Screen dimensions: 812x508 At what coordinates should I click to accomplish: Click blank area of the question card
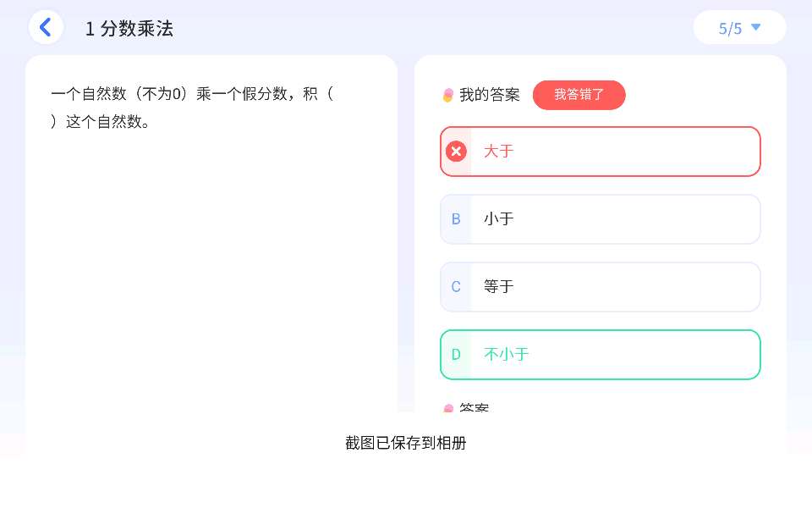[x=211, y=271]
